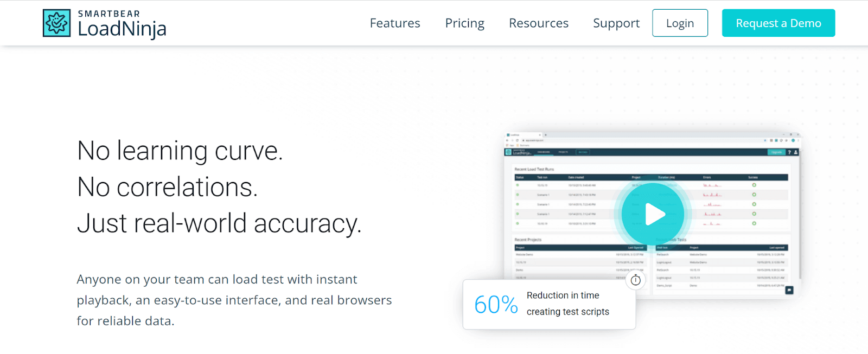Play the LoadNinja demo video

coord(653,214)
